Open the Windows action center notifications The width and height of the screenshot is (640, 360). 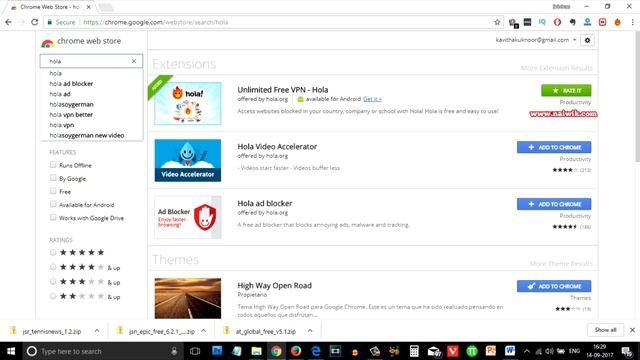[627, 351]
